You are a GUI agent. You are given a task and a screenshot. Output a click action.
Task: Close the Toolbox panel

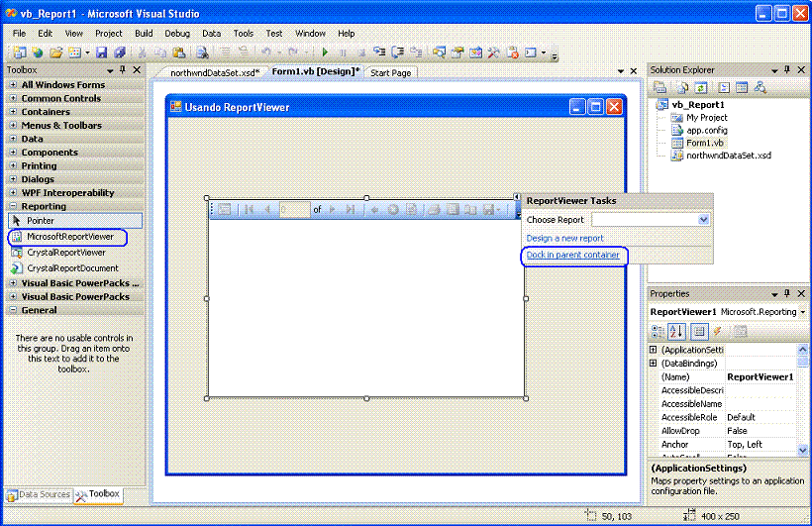point(137,69)
